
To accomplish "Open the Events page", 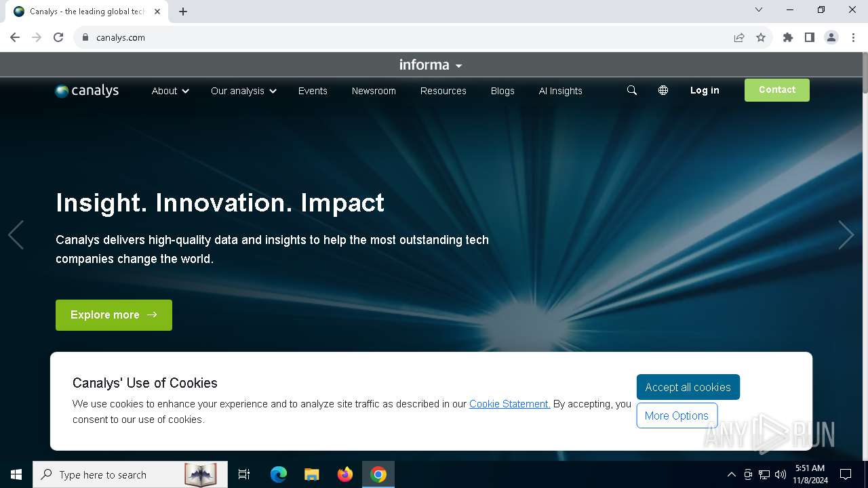I will (313, 91).
